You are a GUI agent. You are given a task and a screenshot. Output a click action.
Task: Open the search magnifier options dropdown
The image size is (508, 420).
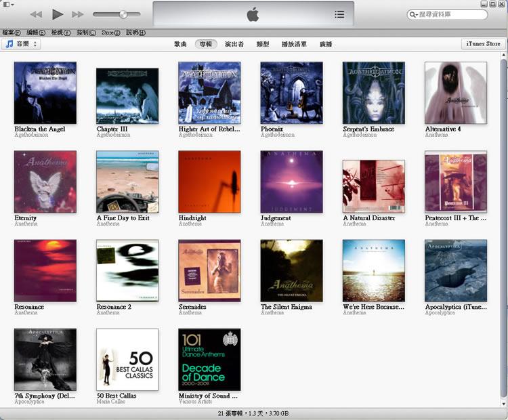click(413, 15)
